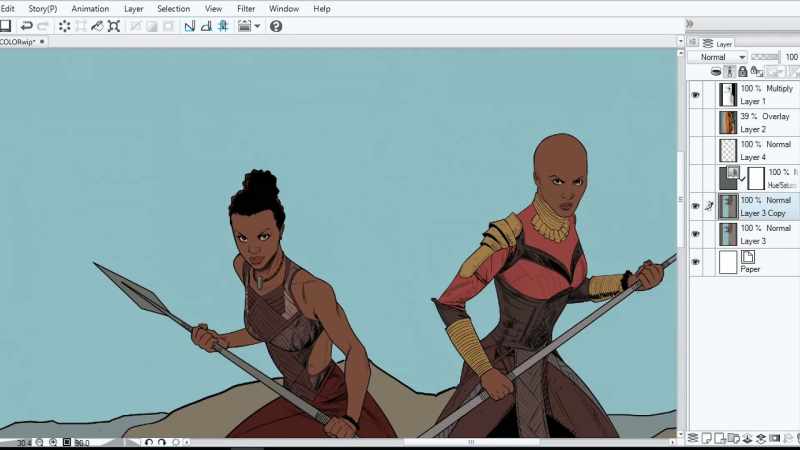
Task: Open the Filter menu
Action: coord(246,9)
